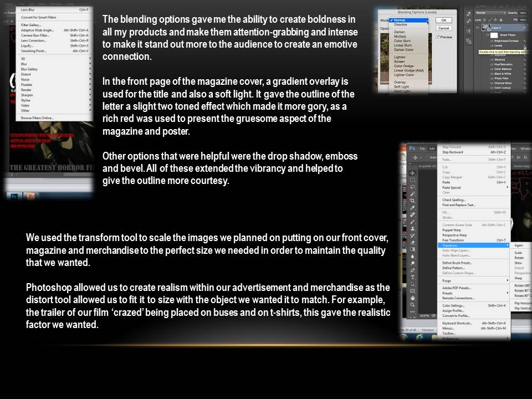Select the Gradient tool
The width and height of the screenshot is (532, 399).
[412, 249]
